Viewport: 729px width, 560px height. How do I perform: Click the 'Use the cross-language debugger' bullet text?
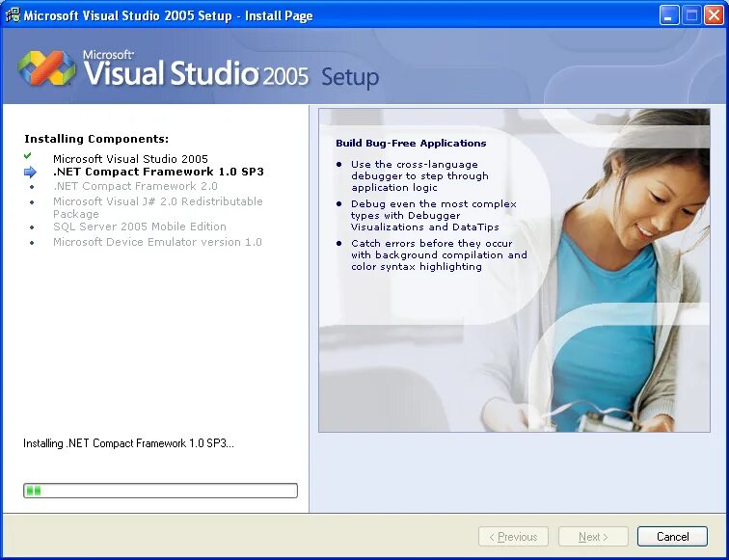click(419, 176)
